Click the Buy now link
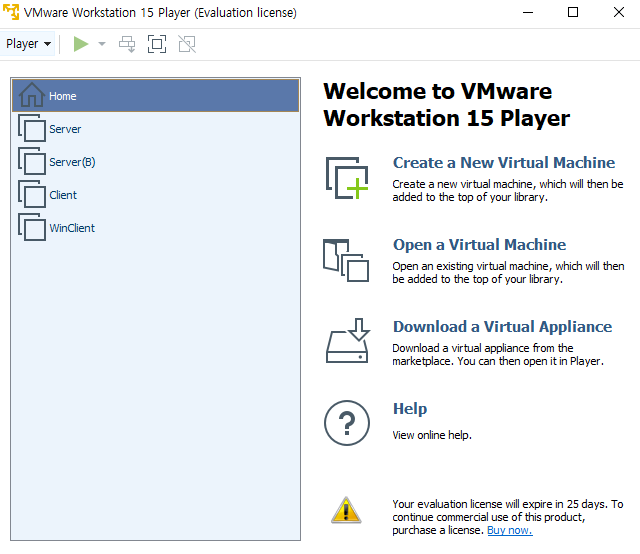 point(510,530)
